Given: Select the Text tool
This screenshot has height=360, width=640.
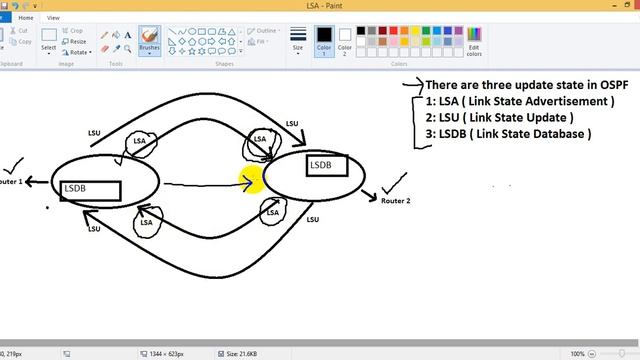Looking at the screenshot, I should (x=128, y=36).
